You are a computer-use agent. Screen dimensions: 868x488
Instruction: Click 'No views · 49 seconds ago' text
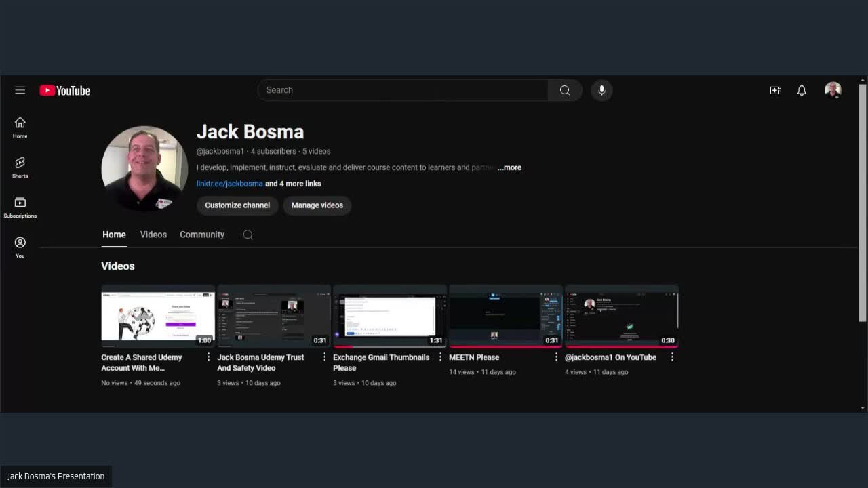click(141, 383)
